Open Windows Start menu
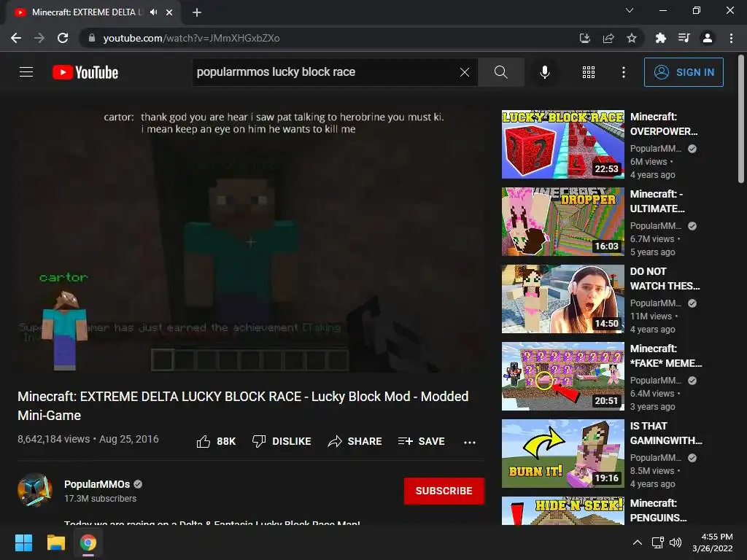Screen dimensions: 747x560 [23, 542]
